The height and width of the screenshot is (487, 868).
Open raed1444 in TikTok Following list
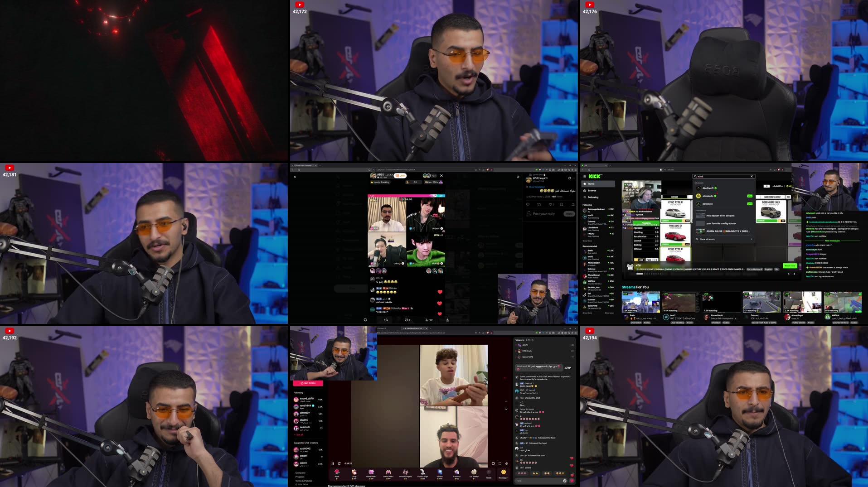[308, 406]
